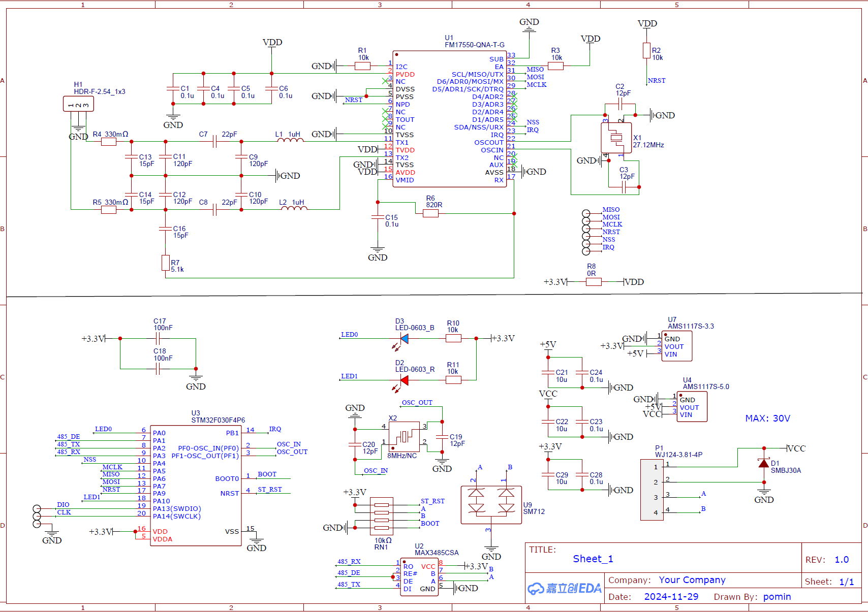Select the AMS1117S-3.3 regulator U7
This screenshot has height=612, width=868.
[x=676, y=346]
